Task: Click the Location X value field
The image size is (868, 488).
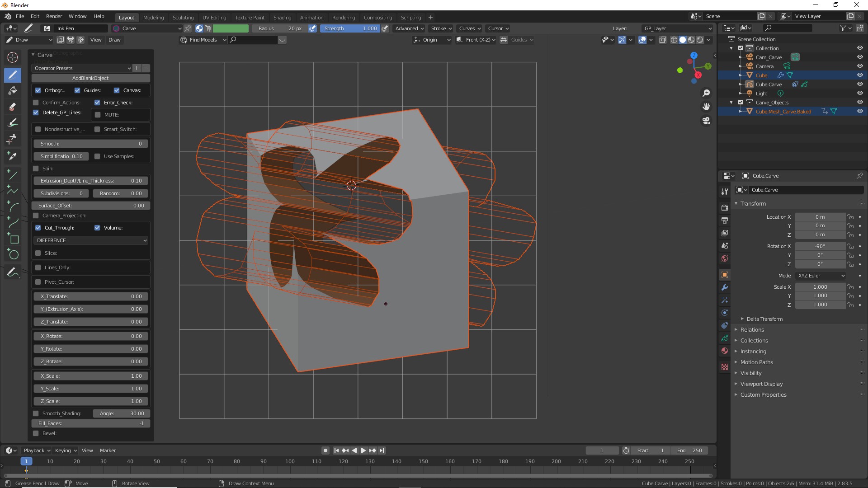Action: click(820, 217)
